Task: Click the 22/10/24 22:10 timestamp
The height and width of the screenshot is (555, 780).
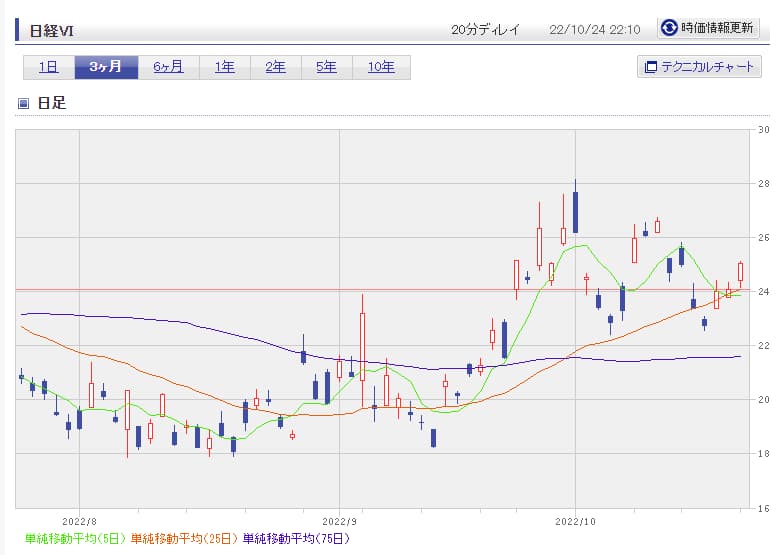Action: [x=594, y=29]
